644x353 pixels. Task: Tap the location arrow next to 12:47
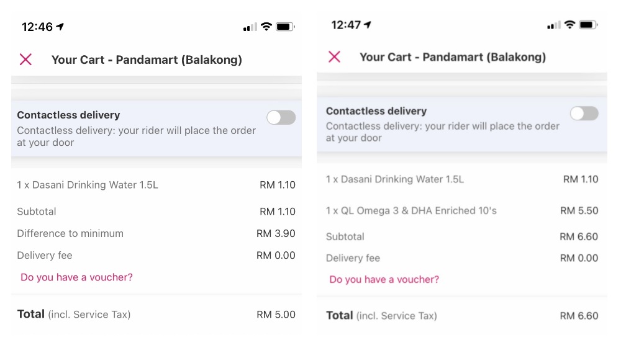(368, 25)
